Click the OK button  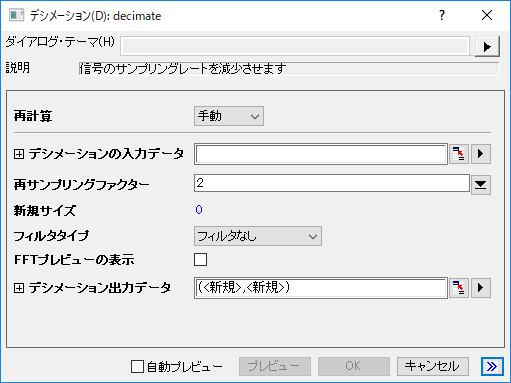tap(354, 366)
